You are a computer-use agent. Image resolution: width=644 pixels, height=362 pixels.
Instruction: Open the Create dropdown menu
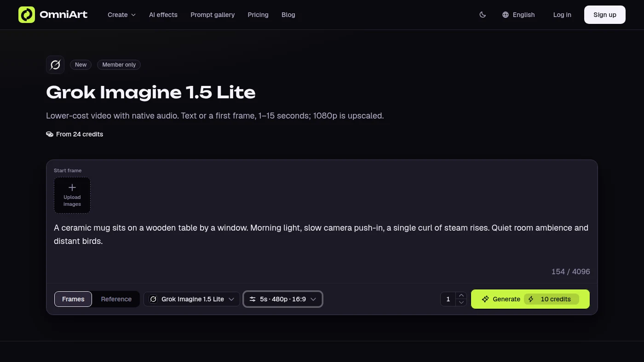121,15
